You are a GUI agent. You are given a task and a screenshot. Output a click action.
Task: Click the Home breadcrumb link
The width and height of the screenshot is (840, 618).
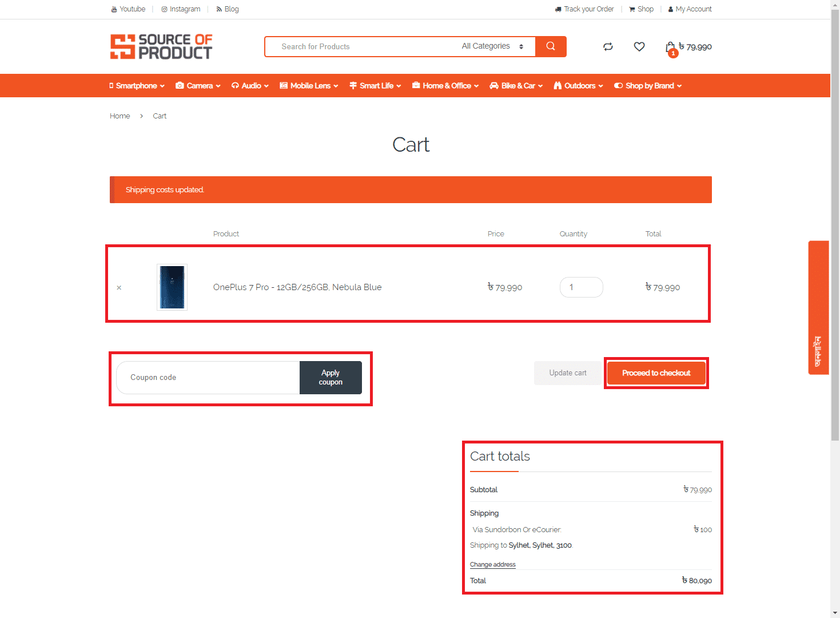120,116
